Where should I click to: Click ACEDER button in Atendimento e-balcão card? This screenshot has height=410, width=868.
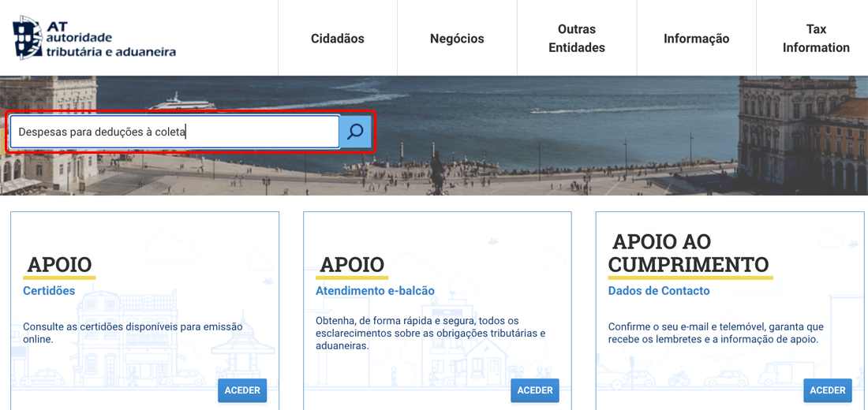pos(535,390)
